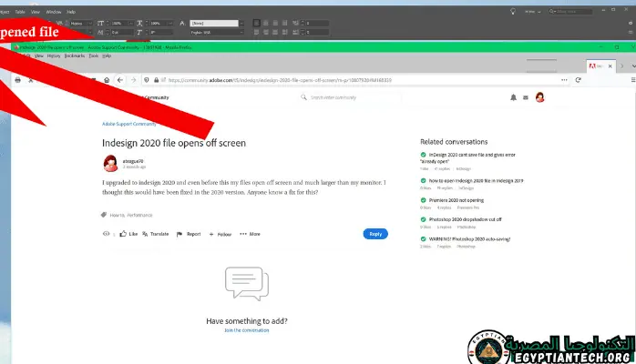Screen dimensions: 636x364
Task: Open the Firefox History menu
Action: click(54, 56)
